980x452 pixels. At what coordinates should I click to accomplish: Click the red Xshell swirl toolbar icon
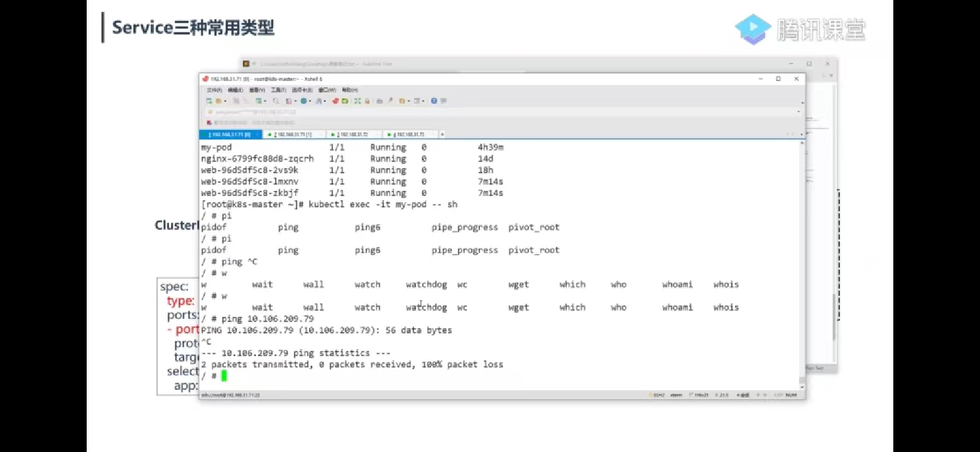335,100
